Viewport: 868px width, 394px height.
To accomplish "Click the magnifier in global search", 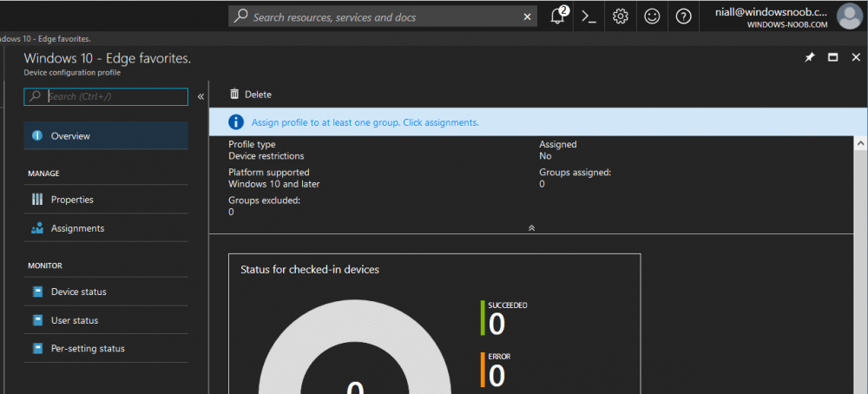I will [240, 16].
